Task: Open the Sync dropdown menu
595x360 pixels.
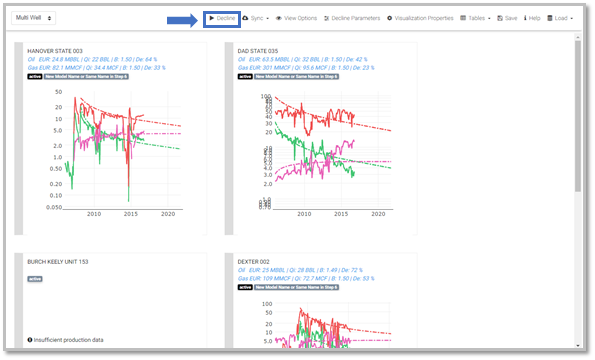Action: 255,18
